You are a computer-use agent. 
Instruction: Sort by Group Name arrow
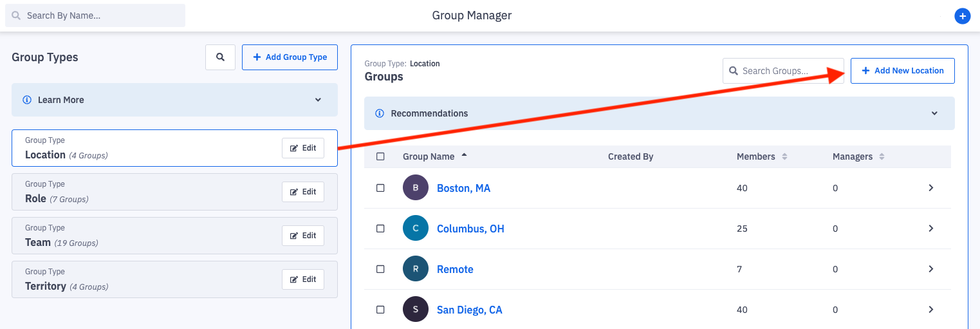465,155
